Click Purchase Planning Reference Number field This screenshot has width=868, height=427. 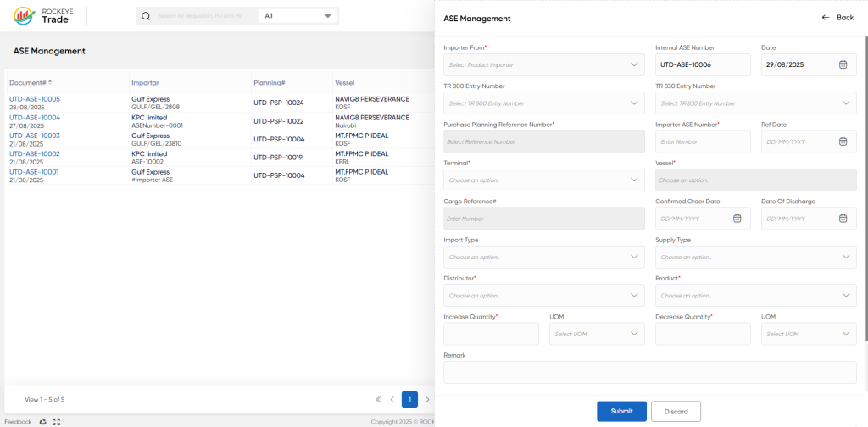coord(544,141)
